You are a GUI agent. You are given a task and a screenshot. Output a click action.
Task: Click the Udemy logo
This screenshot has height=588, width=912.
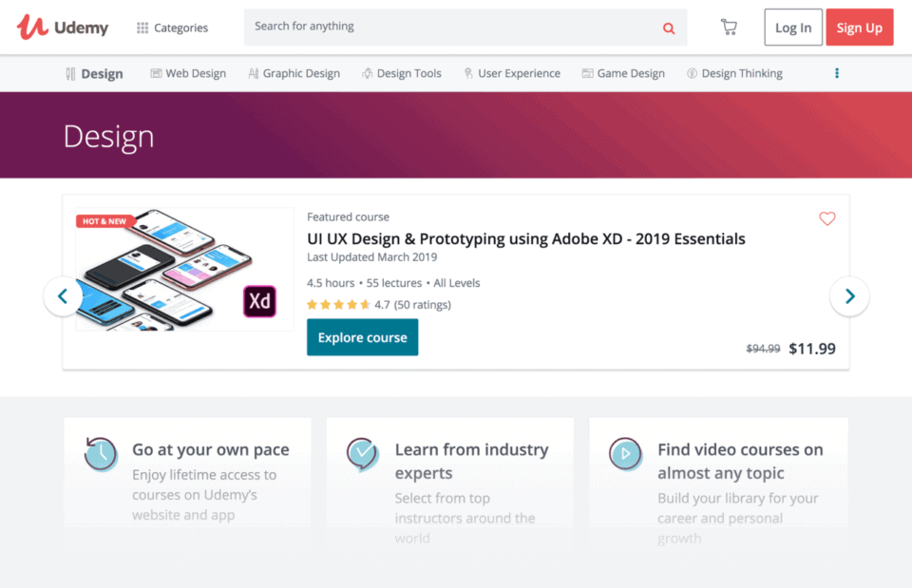coord(63,28)
